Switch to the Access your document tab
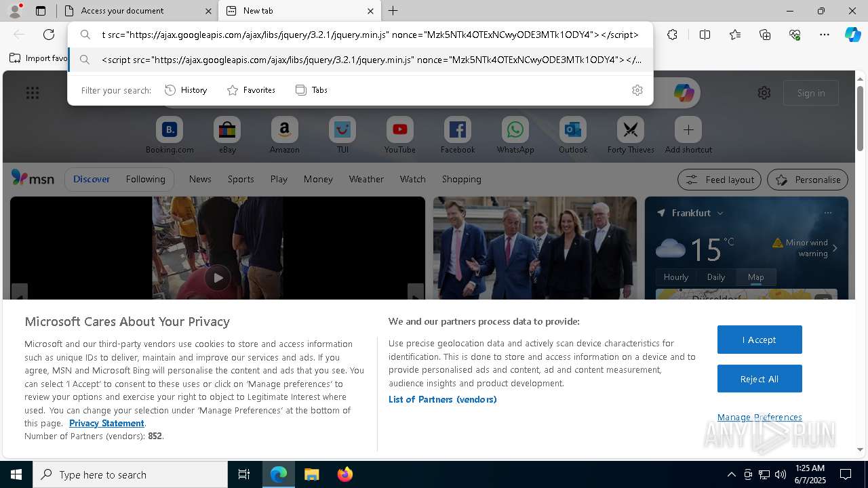 [x=138, y=11]
